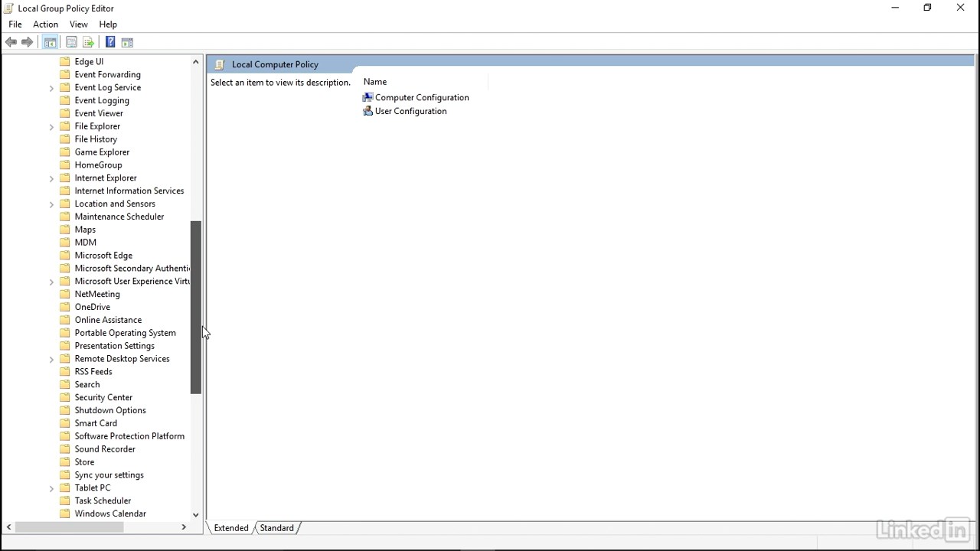Select the Portable Operating System tree item
The width and height of the screenshot is (980, 551).
126,333
